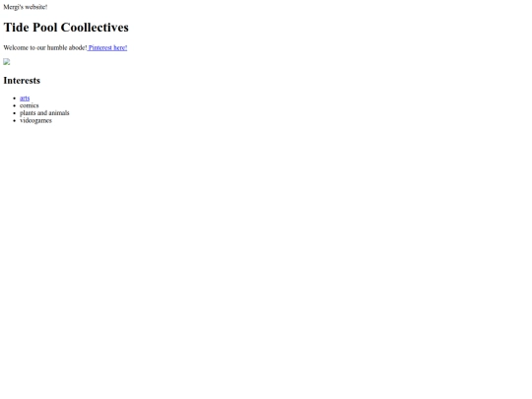This screenshot has width=532, height=399.
Task: Click the word 'animals' in the interests list
Action: 59,113
